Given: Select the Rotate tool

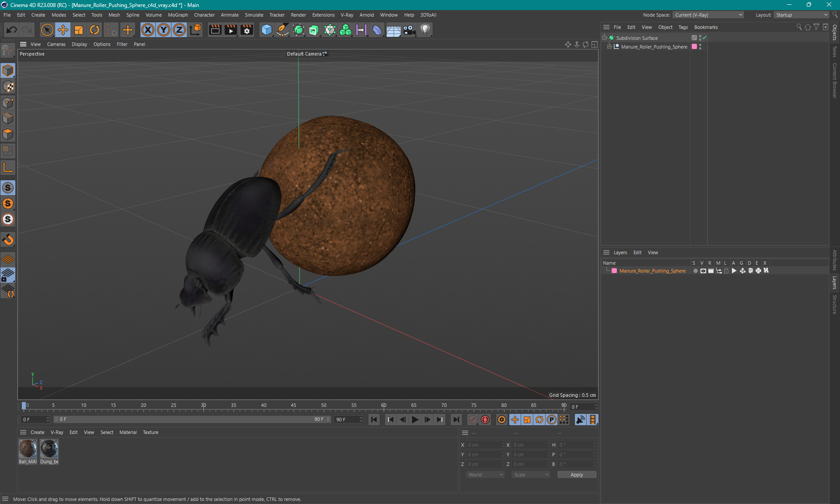Looking at the screenshot, I should pos(94,30).
